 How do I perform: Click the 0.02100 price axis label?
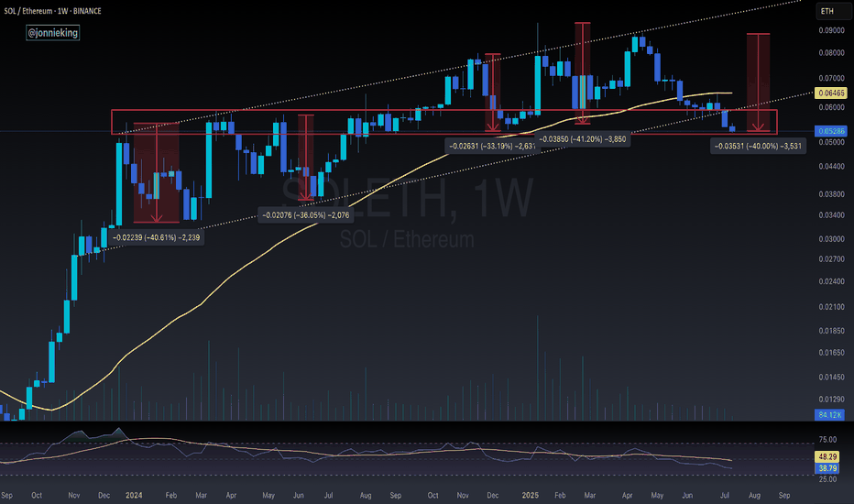(831, 307)
